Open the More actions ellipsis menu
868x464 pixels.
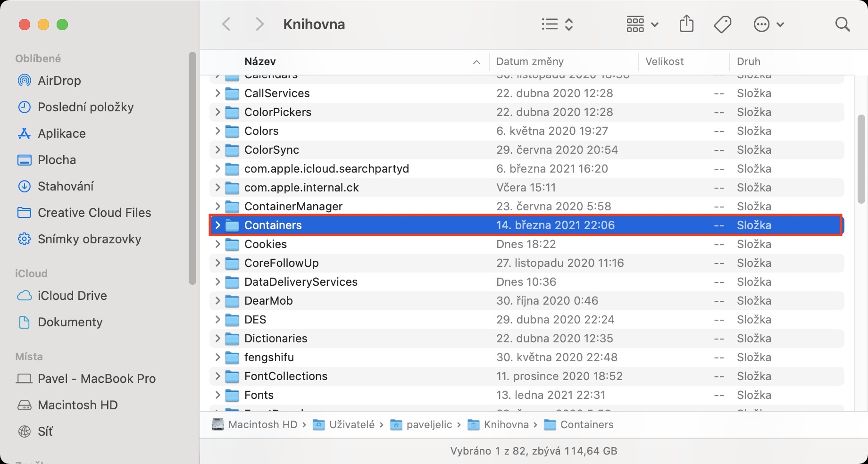click(768, 24)
